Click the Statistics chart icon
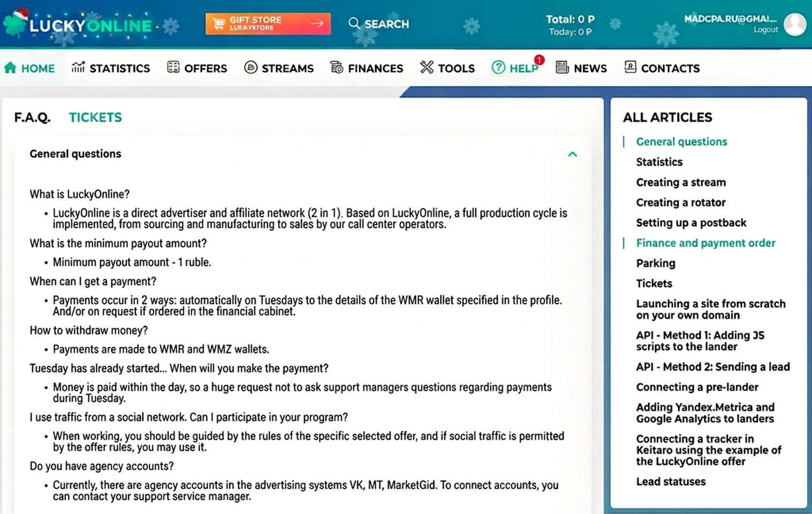Viewport: 812px width, 514px height. pos(78,67)
